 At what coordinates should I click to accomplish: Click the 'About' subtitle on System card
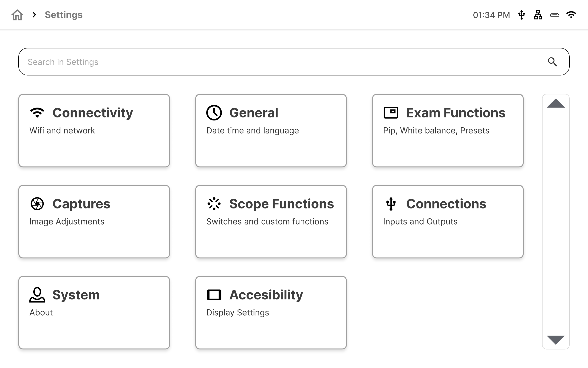coord(41,313)
